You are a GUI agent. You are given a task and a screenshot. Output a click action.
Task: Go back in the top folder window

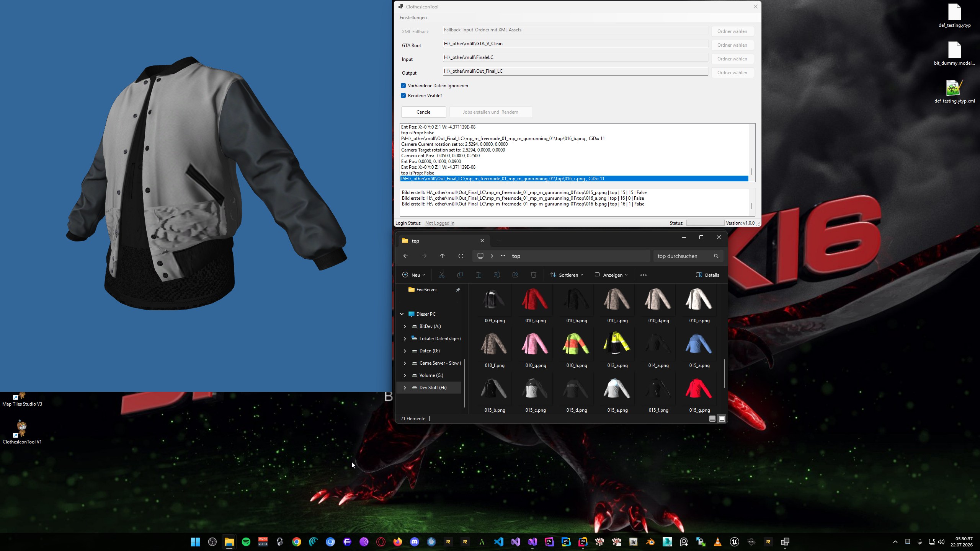coord(406,256)
